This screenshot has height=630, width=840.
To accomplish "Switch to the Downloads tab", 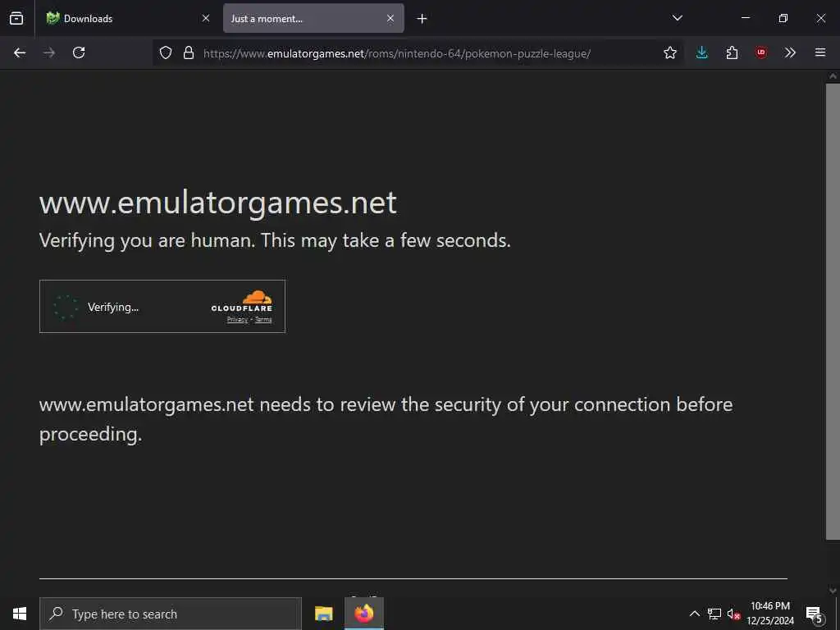I will [x=127, y=18].
